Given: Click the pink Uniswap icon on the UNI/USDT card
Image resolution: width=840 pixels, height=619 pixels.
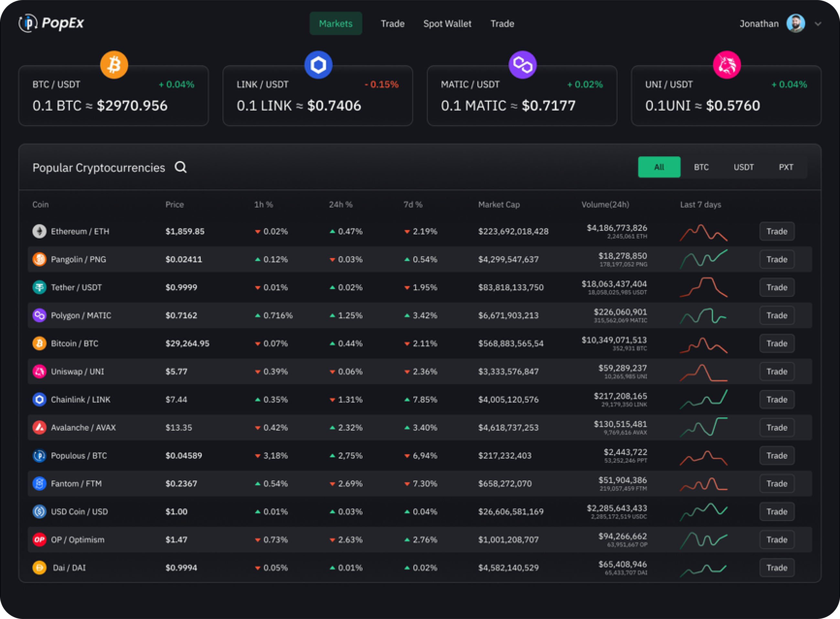Looking at the screenshot, I should 727,65.
